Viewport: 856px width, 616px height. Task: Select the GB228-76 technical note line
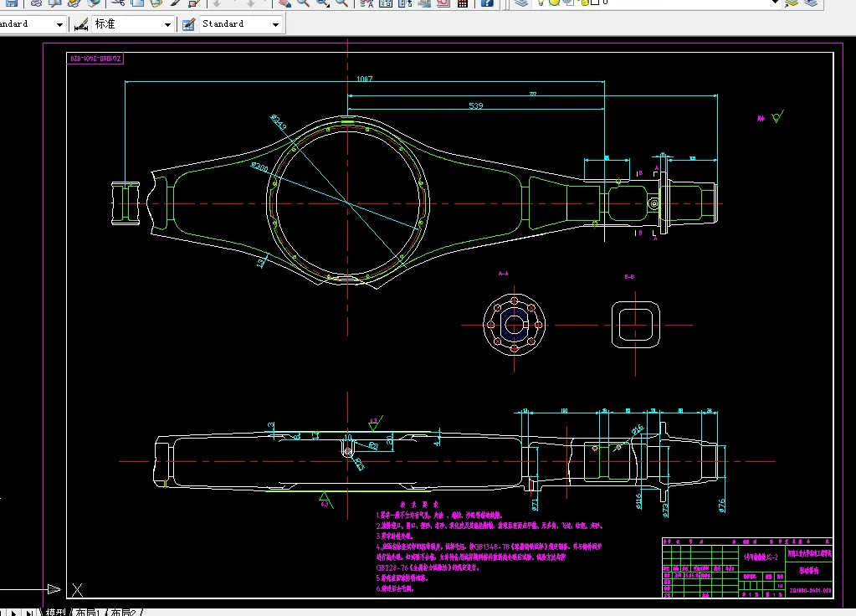pos(428,568)
